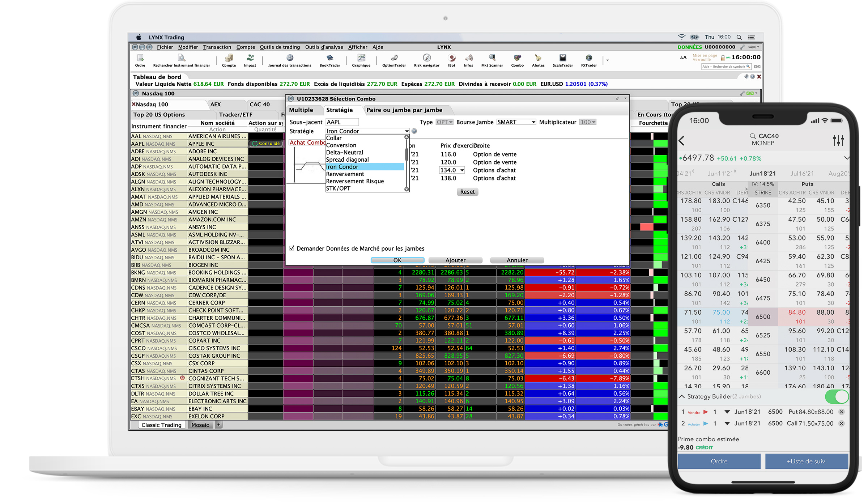Collapse the Strategy Builder chevron

pos(682,397)
